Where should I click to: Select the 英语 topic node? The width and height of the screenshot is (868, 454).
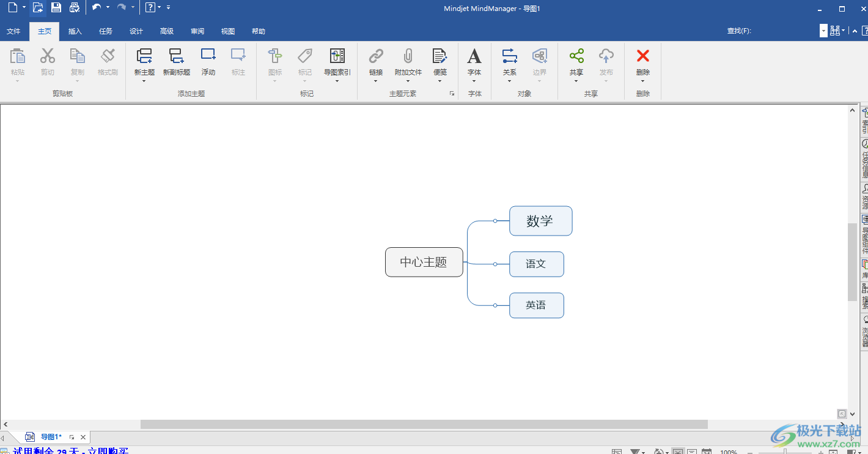click(537, 305)
